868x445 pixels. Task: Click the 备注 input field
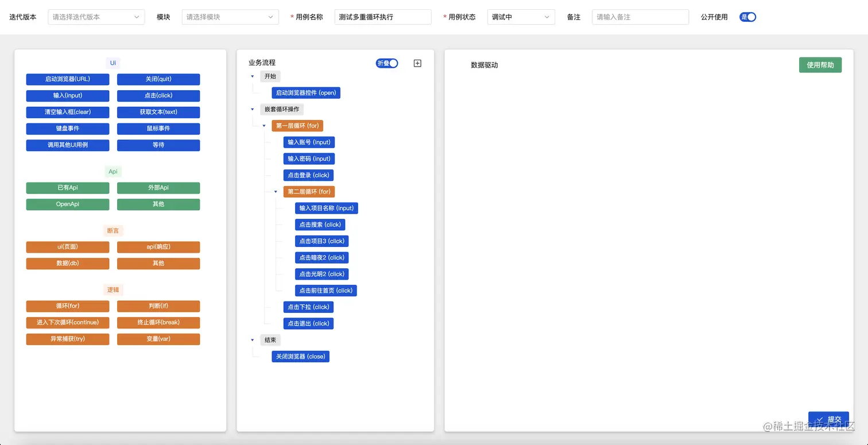(x=640, y=17)
